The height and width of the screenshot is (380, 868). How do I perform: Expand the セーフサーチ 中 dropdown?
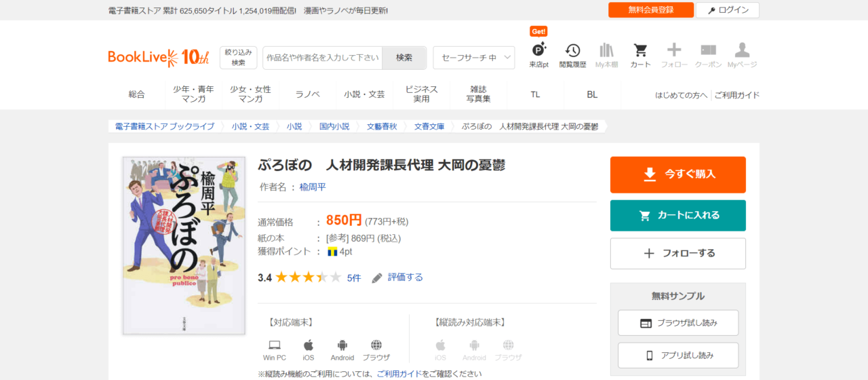(x=473, y=58)
